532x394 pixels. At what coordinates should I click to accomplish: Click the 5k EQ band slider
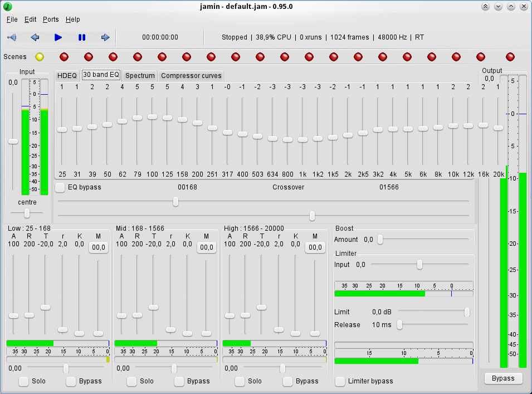tap(408, 129)
